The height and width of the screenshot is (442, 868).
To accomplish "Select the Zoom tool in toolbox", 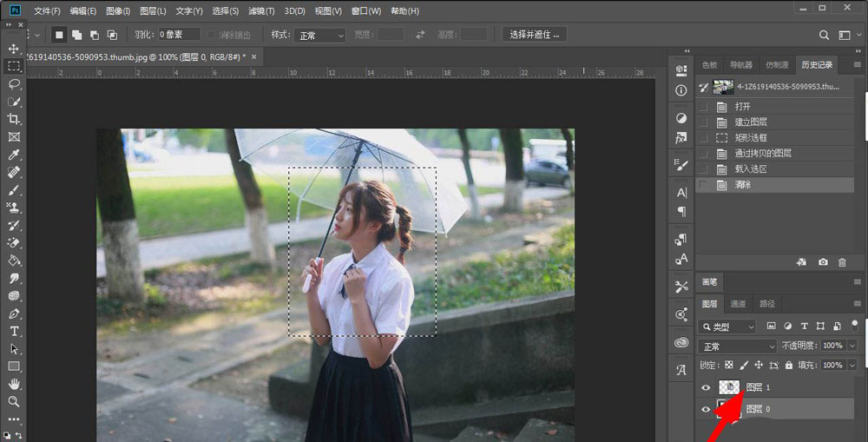I will point(14,401).
